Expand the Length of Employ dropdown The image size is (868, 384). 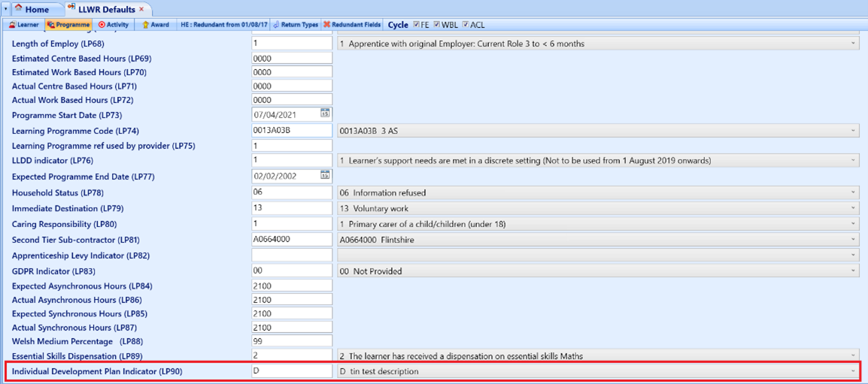coord(853,44)
